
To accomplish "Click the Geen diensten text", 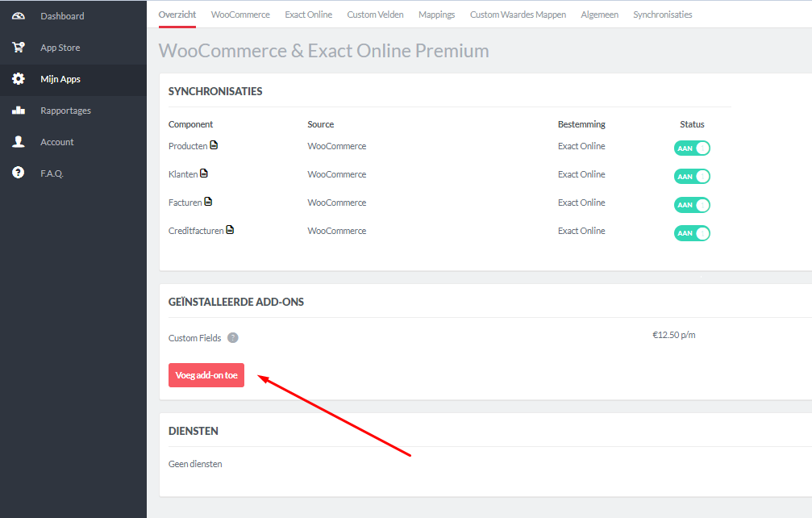I will pos(195,464).
